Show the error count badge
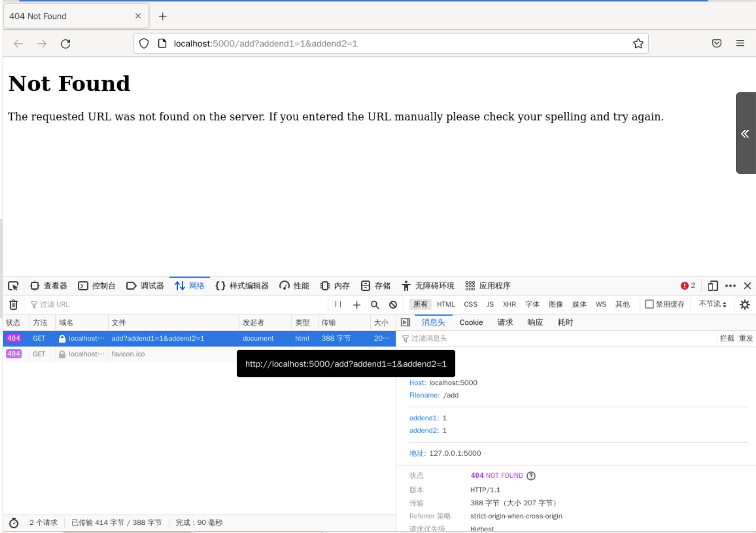The width and height of the screenshot is (756, 533). tap(688, 286)
